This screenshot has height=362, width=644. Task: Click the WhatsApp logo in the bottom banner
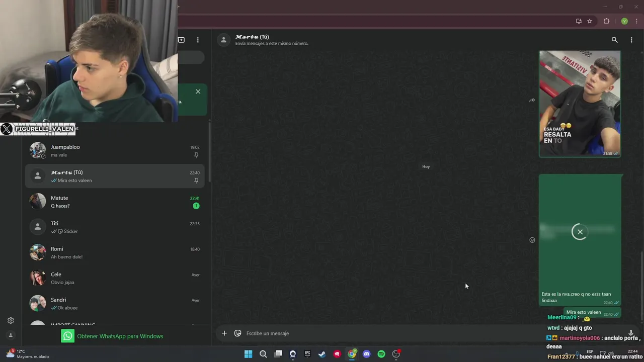(x=67, y=336)
